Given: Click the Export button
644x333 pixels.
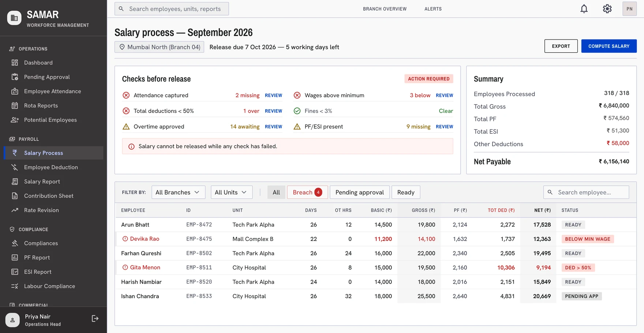Looking at the screenshot, I should tap(561, 46).
